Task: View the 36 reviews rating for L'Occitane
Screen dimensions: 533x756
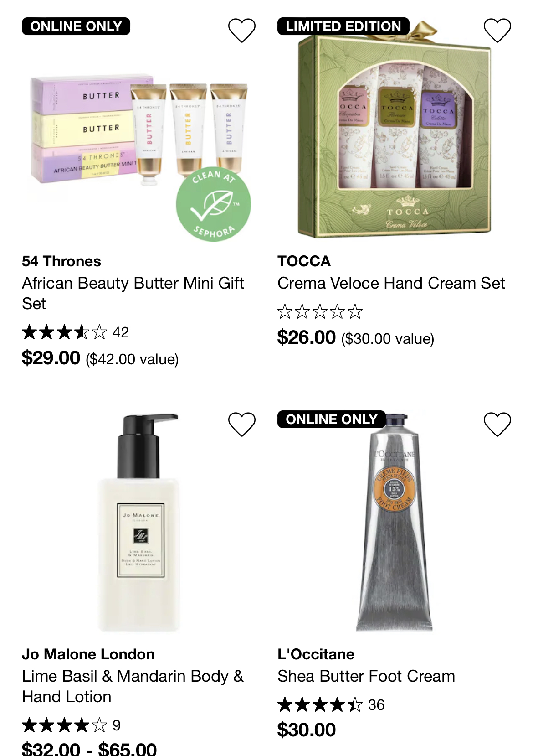Action: click(x=331, y=705)
